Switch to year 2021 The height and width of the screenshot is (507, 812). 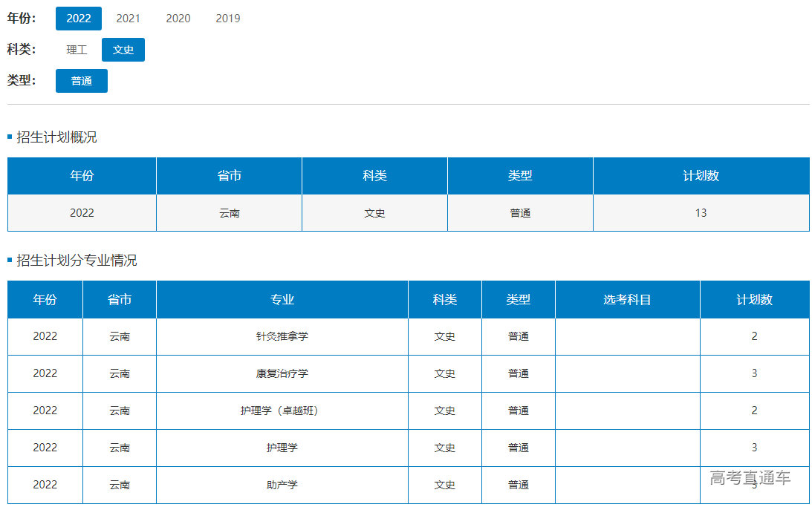pos(128,19)
